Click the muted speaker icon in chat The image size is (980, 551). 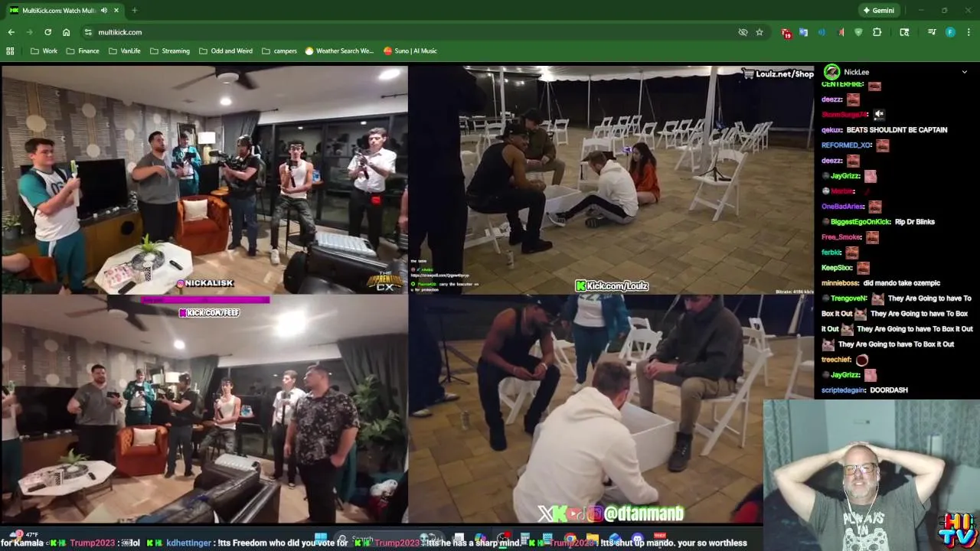coord(879,115)
